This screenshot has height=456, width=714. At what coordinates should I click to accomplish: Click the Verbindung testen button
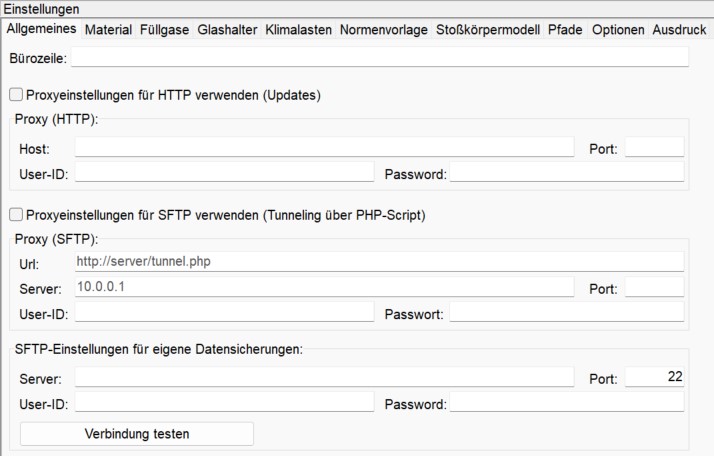tap(137, 434)
